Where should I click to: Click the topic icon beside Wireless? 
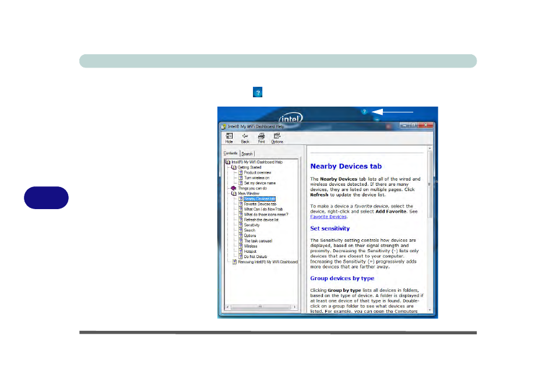[x=241, y=246]
